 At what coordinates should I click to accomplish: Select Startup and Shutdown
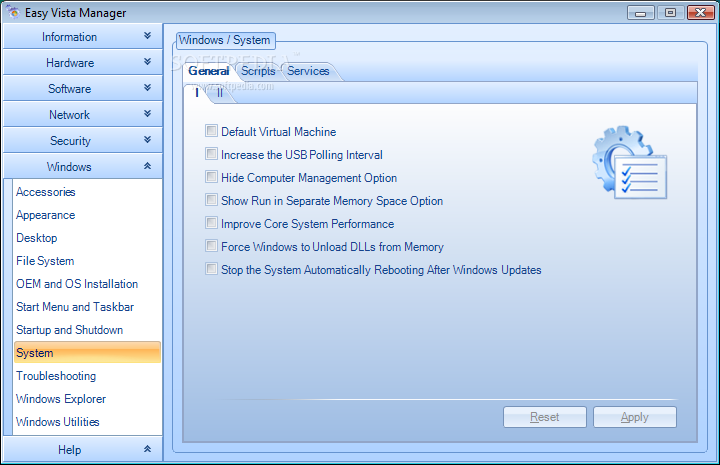pos(69,330)
